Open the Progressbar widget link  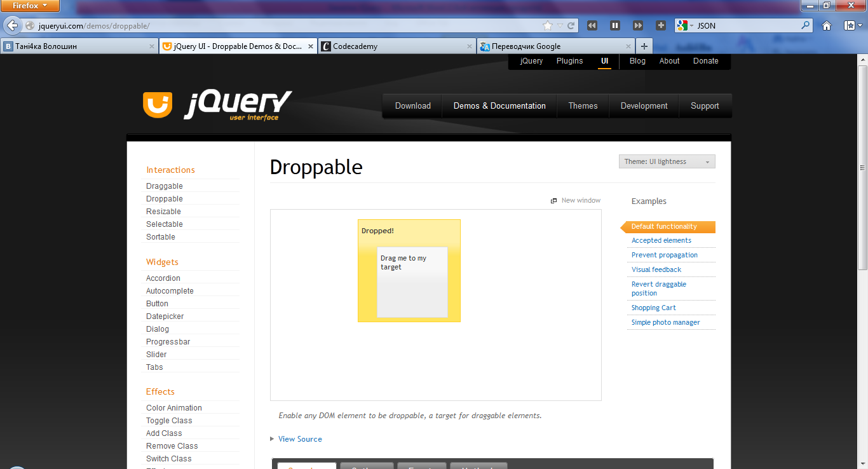coord(168,342)
